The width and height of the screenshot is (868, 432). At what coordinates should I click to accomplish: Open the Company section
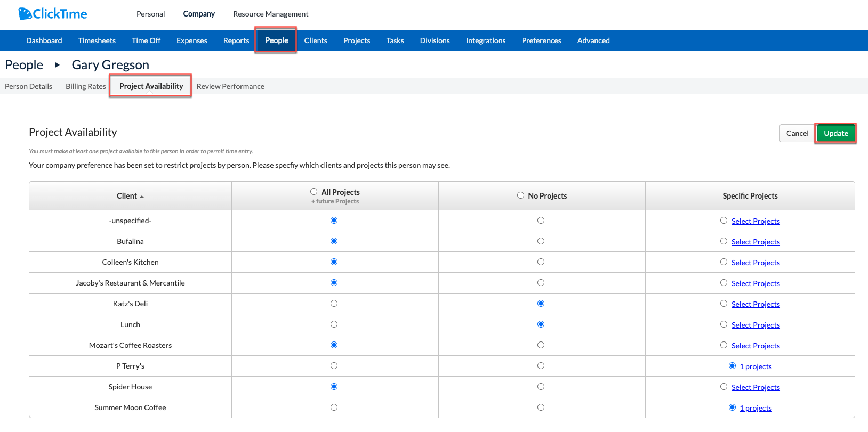coord(199,14)
